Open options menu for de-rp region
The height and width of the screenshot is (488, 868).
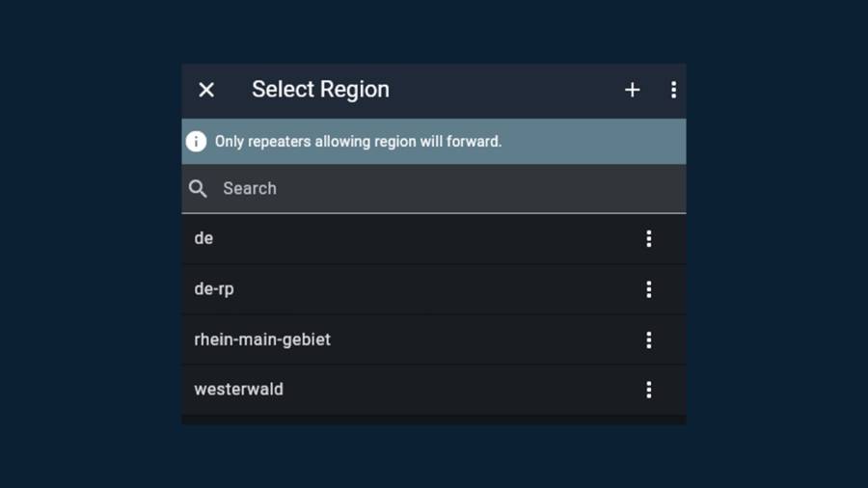coord(649,289)
